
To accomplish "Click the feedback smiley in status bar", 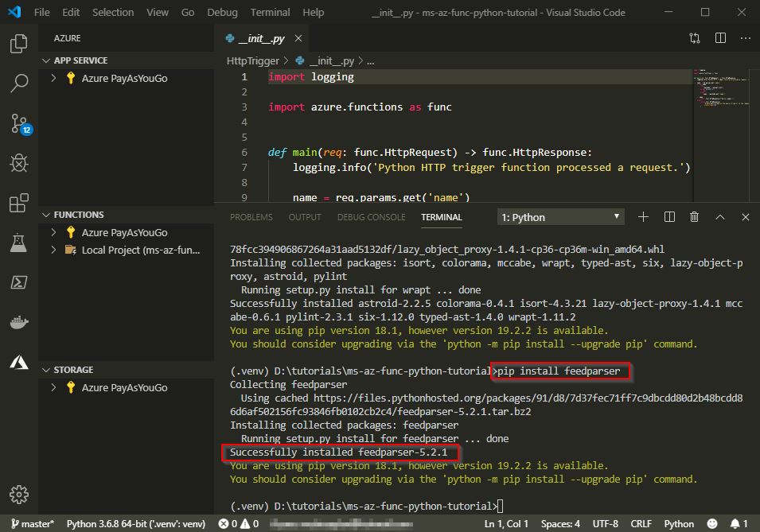I will tap(712, 524).
